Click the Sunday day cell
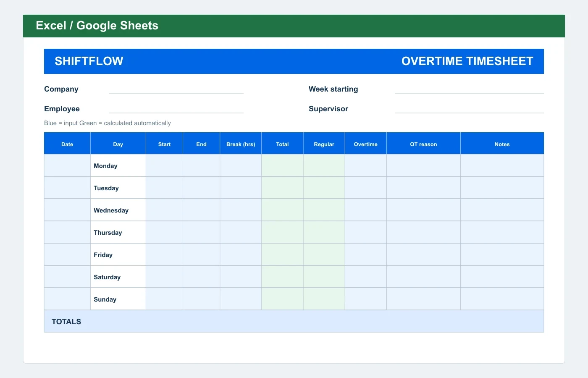 (x=118, y=299)
